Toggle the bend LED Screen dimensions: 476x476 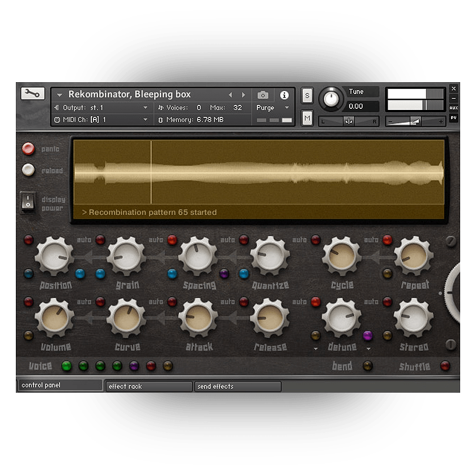(x=368, y=366)
